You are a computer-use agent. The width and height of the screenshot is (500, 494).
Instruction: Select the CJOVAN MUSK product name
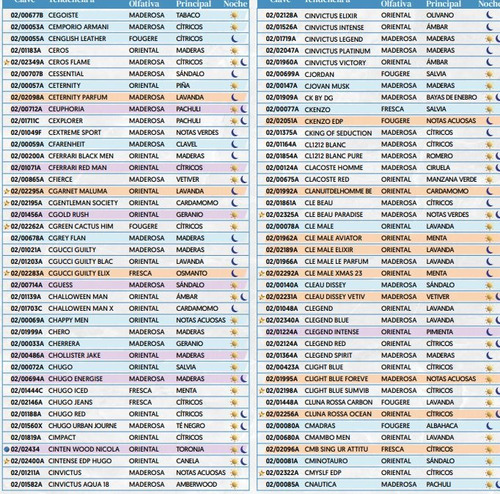(327, 86)
